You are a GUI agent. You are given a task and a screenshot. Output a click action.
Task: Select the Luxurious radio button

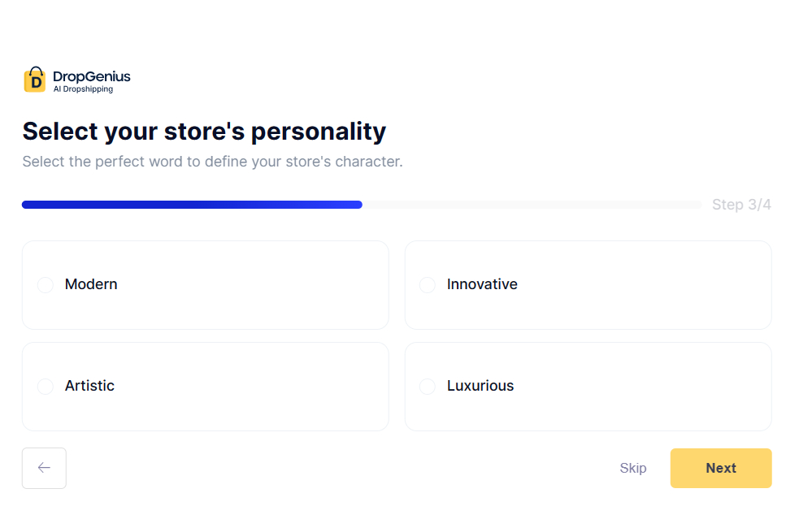[x=428, y=386]
